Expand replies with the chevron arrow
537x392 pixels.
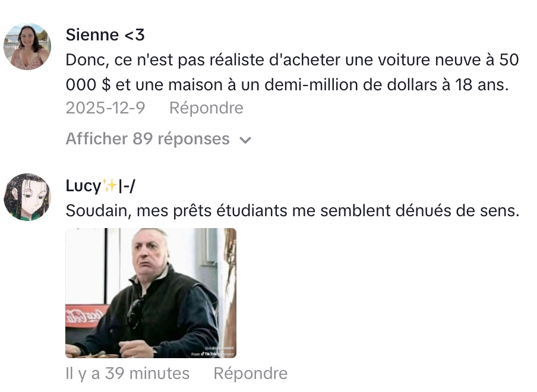[x=245, y=140]
